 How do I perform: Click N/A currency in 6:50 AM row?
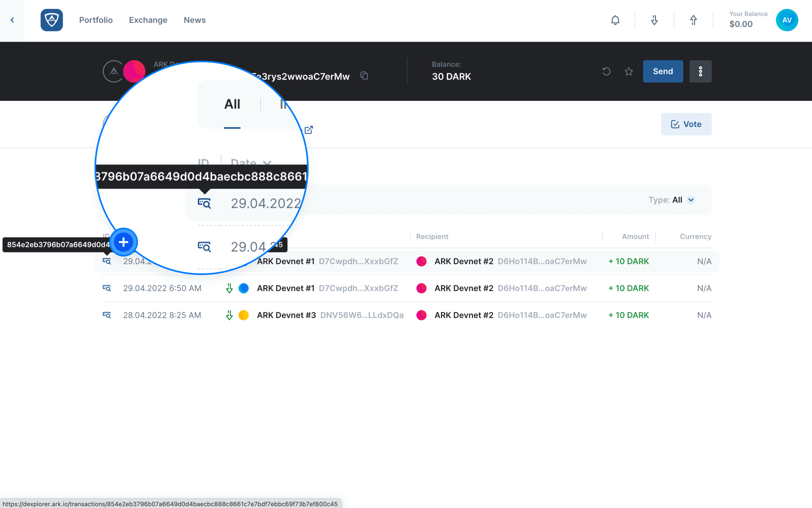pyautogui.click(x=704, y=288)
